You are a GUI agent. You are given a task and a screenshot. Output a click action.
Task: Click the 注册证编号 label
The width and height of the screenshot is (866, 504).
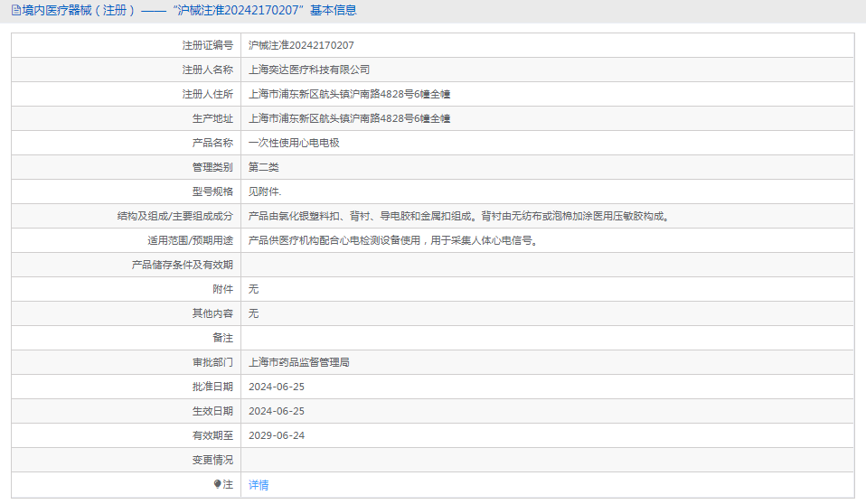click(x=208, y=45)
